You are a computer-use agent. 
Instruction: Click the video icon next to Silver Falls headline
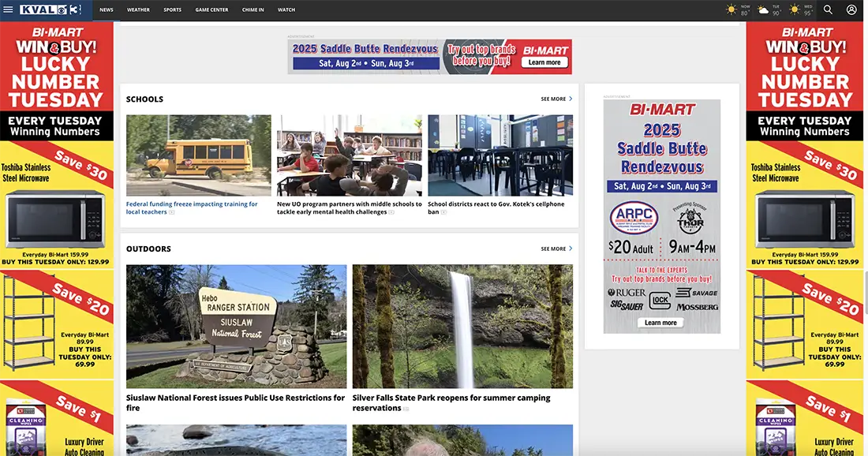click(406, 409)
